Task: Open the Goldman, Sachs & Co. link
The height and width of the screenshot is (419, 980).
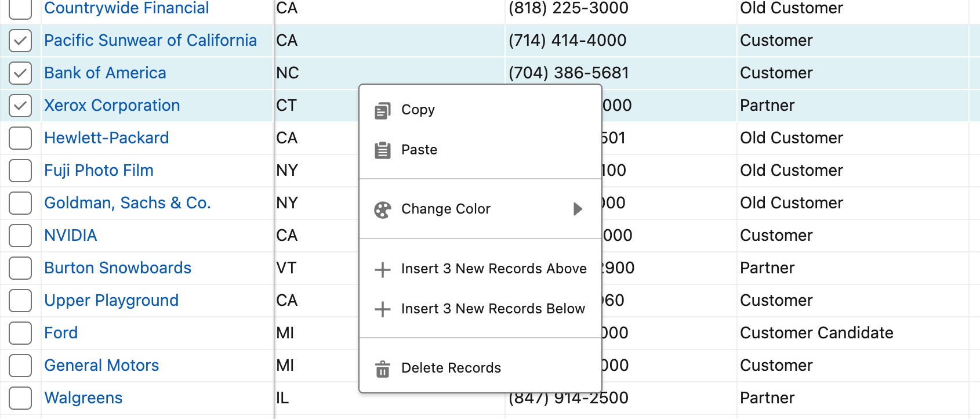Action: (128, 203)
